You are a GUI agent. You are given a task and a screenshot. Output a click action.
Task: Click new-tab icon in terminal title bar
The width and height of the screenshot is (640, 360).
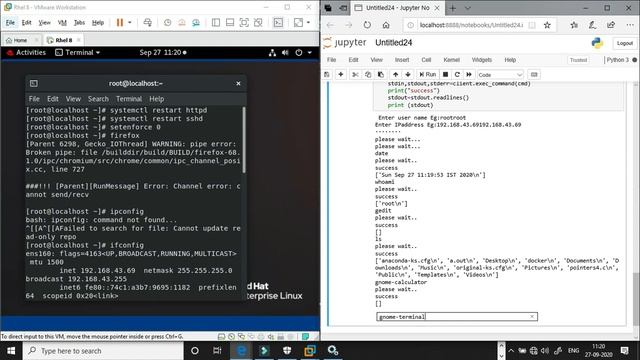click(x=33, y=83)
